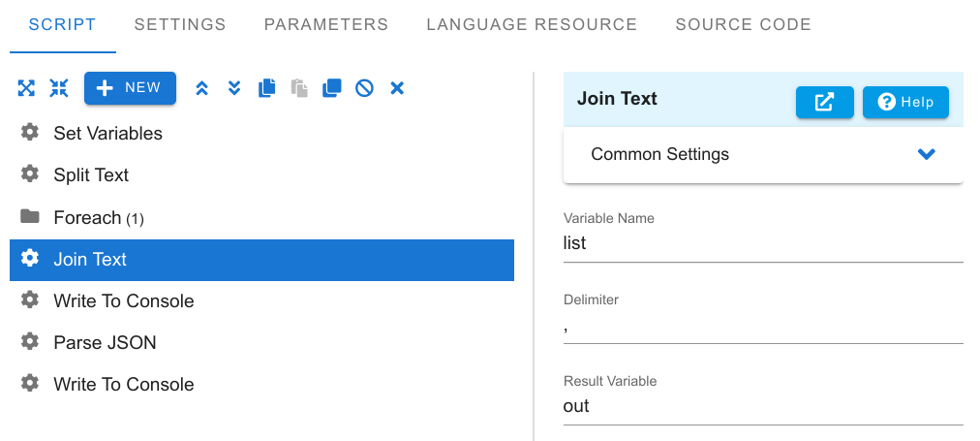Viewport: 980px width, 441px height.
Task: Click the Delimiter input field
Action: (x=763, y=329)
